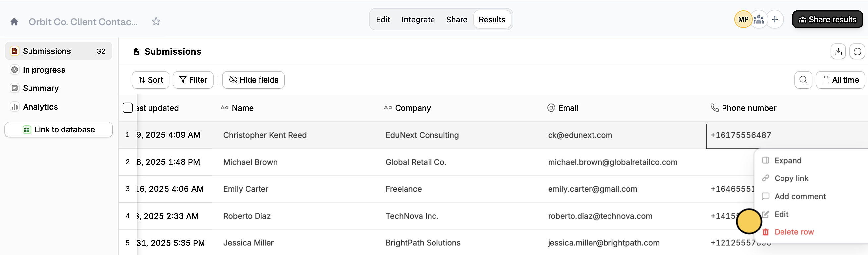The width and height of the screenshot is (868, 255).
Task: Open the collaborators group icon
Action: point(759,19)
